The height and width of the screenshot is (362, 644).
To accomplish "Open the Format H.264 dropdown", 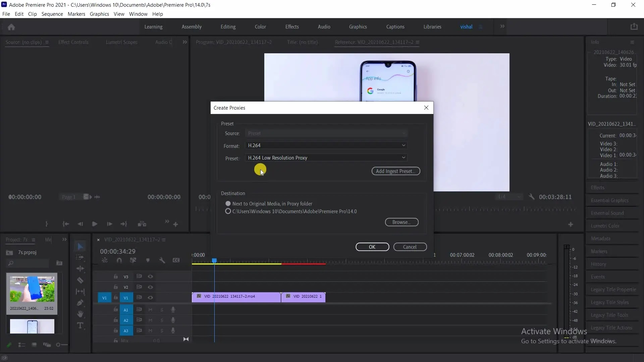I will pos(326,145).
